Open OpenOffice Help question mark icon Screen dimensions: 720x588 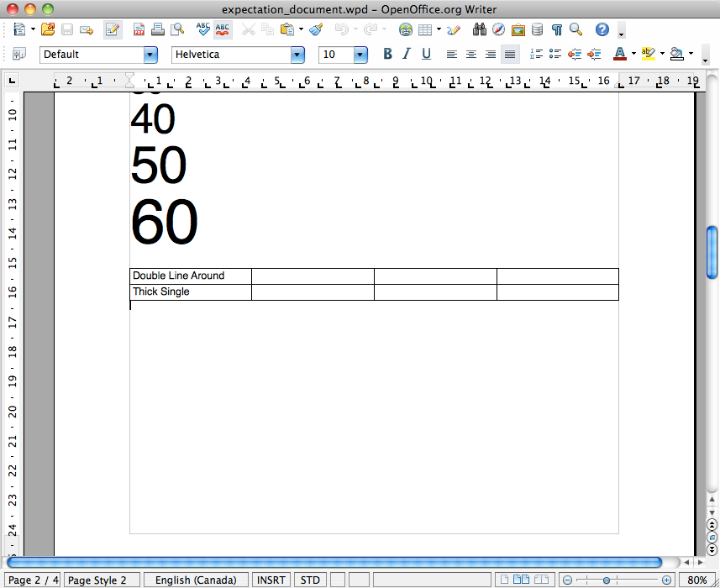click(602, 30)
